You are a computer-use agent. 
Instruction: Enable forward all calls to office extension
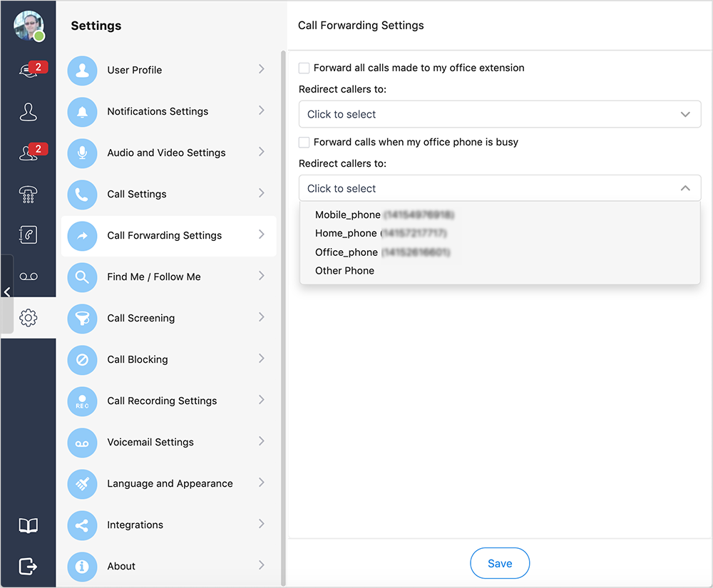(304, 68)
